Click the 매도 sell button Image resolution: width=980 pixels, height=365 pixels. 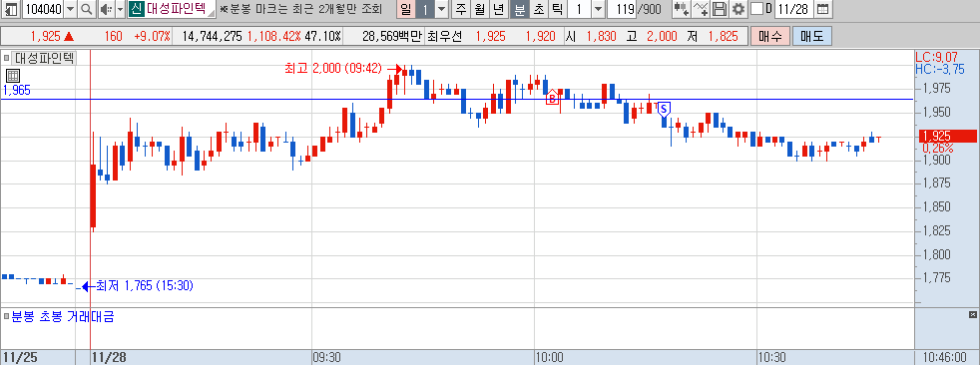tap(812, 36)
